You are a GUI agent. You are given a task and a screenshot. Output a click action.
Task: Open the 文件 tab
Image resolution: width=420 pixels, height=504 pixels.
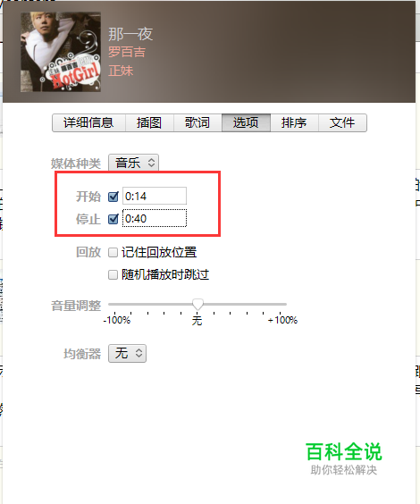tap(342, 122)
